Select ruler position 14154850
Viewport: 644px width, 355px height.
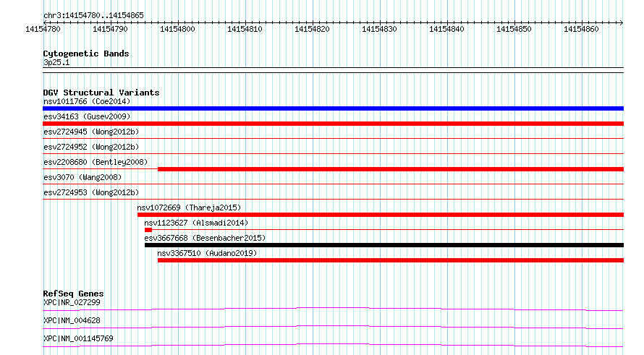(x=514, y=29)
